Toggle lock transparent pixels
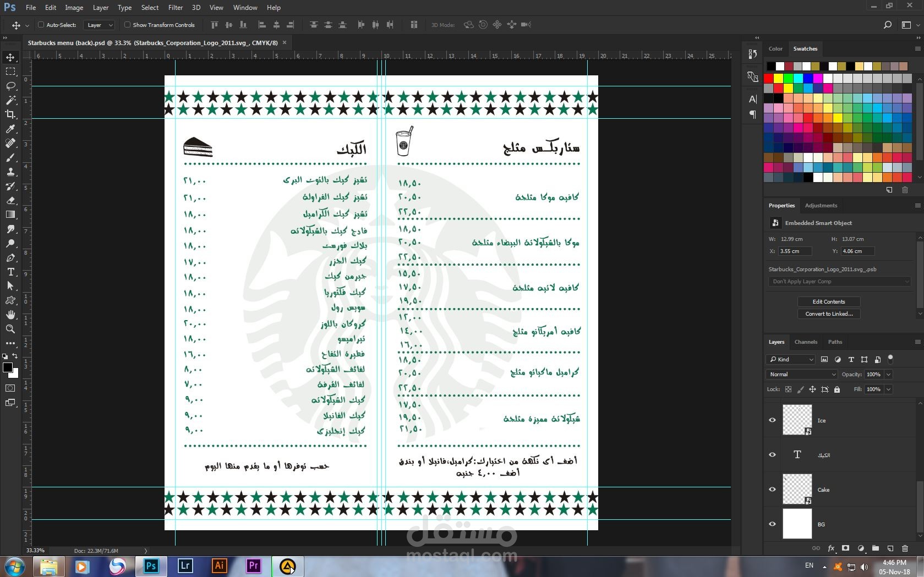 point(788,389)
